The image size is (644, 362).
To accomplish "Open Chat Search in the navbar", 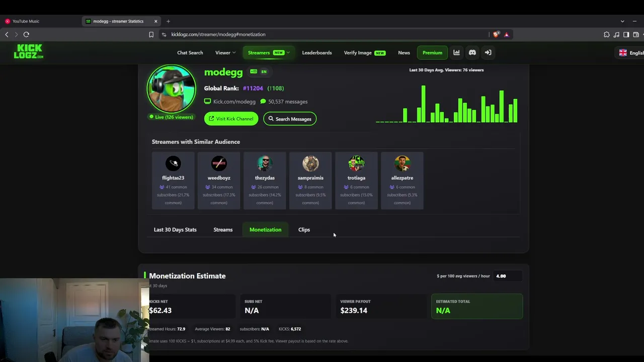I will click(x=190, y=52).
